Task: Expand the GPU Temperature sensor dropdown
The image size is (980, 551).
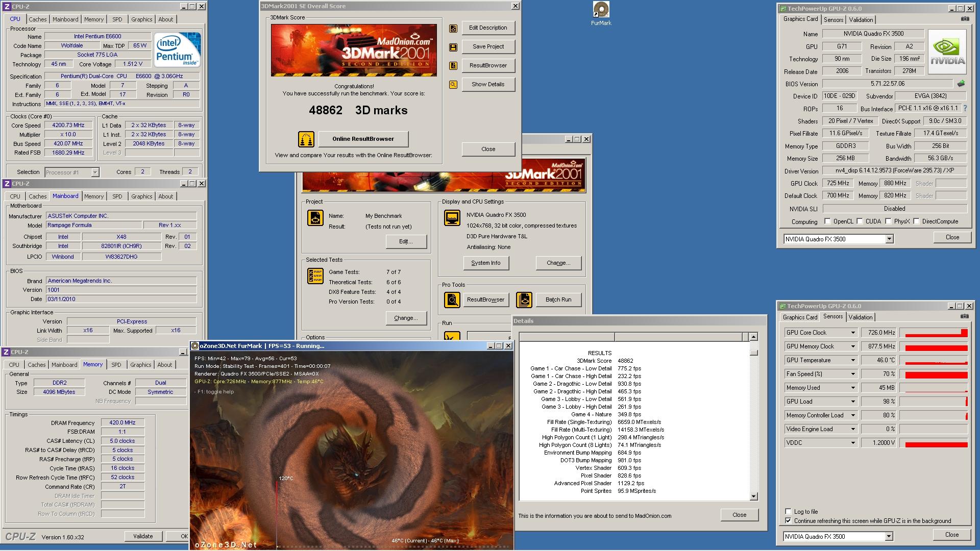Action: (852, 360)
